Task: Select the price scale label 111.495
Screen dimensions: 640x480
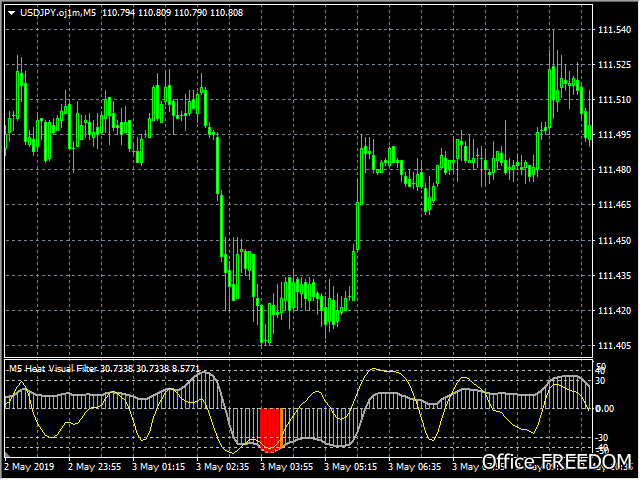Action: point(614,135)
